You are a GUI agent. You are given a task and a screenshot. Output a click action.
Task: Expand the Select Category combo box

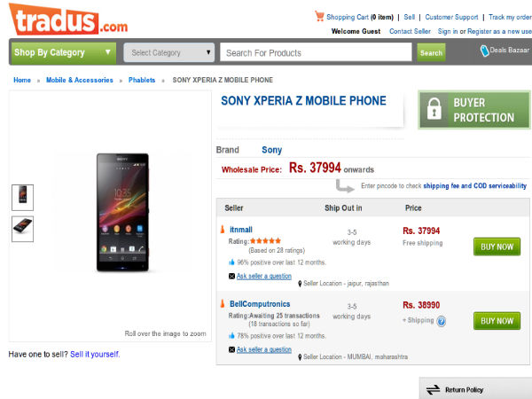[x=168, y=52]
